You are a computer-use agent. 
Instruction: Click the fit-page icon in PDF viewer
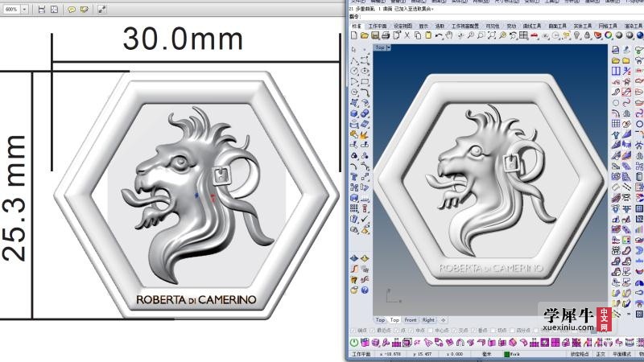pyautogui.click(x=54, y=9)
